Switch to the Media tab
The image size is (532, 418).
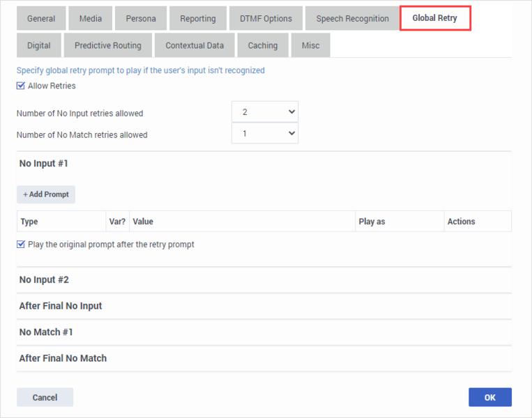(x=90, y=18)
